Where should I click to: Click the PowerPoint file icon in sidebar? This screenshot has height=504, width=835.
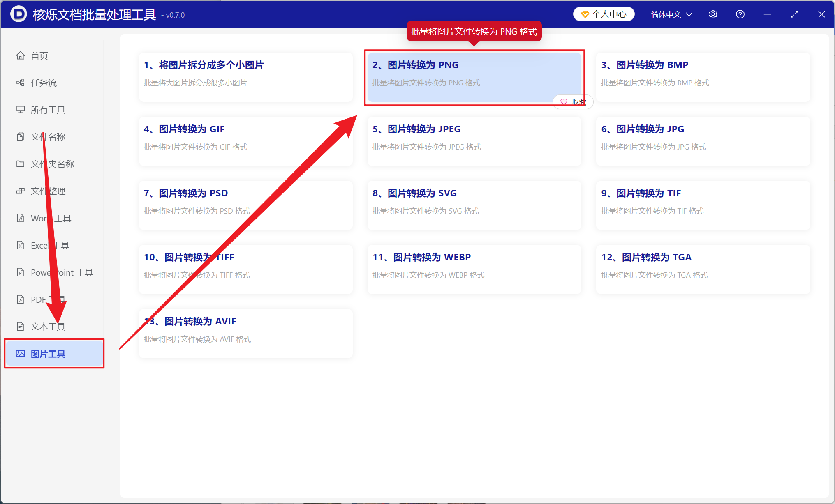click(x=20, y=272)
